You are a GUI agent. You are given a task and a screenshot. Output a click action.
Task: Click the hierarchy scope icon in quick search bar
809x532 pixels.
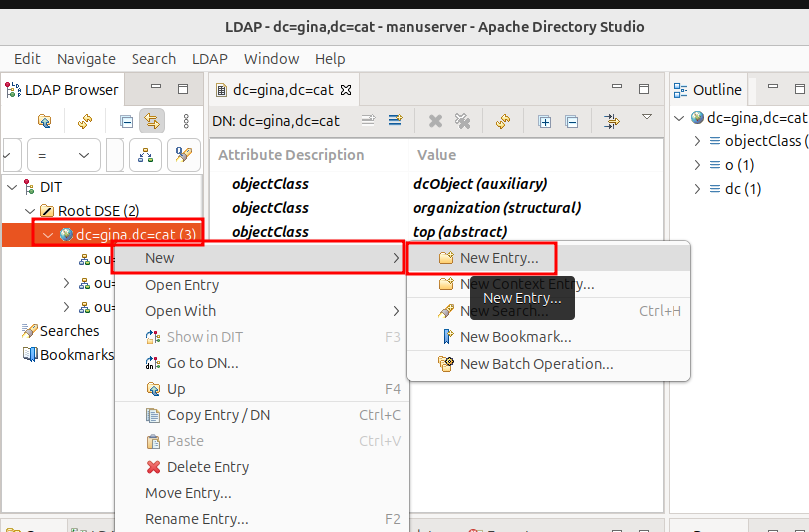coord(146,154)
